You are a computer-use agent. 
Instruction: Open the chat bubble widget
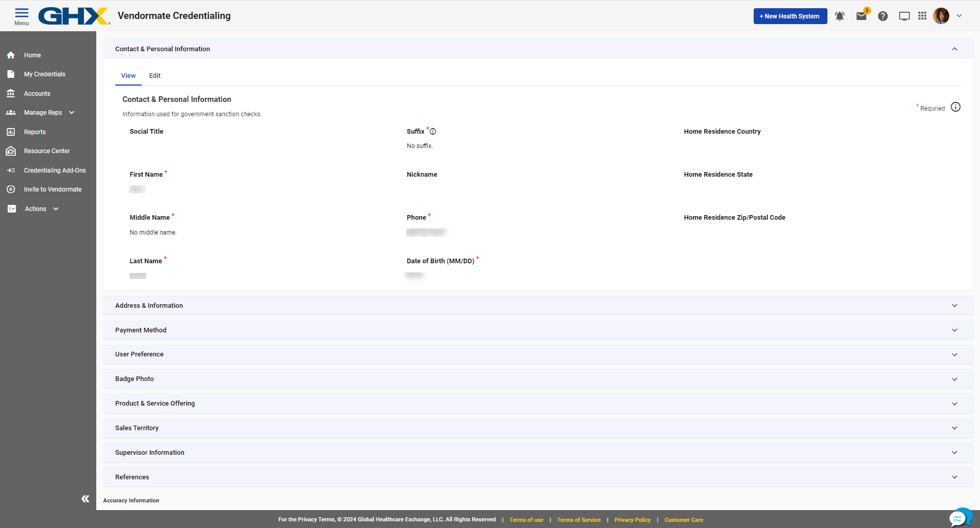click(x=960, y=517)
